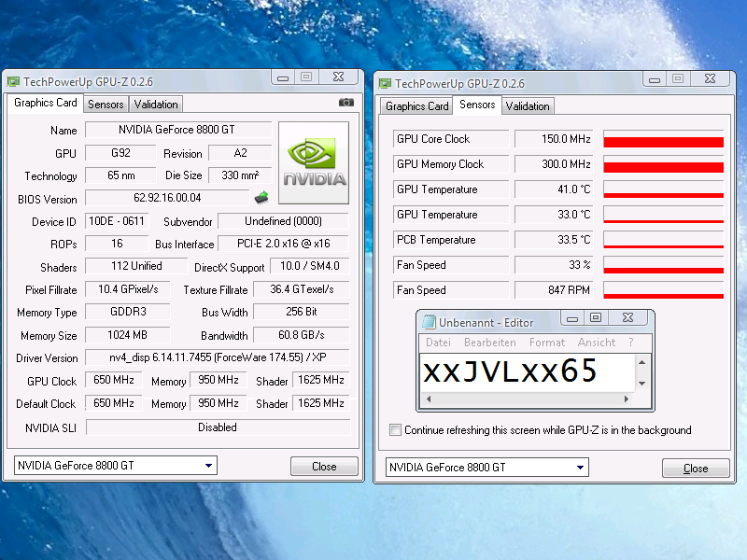Select Sensors tab in right GPU-Z window
747x560 pixels.
coord(477,105)
